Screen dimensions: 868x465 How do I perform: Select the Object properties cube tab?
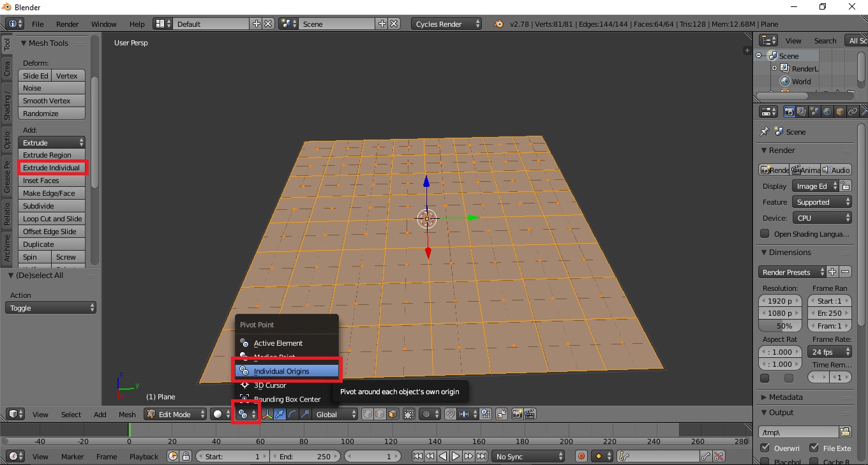coord(840,112)
